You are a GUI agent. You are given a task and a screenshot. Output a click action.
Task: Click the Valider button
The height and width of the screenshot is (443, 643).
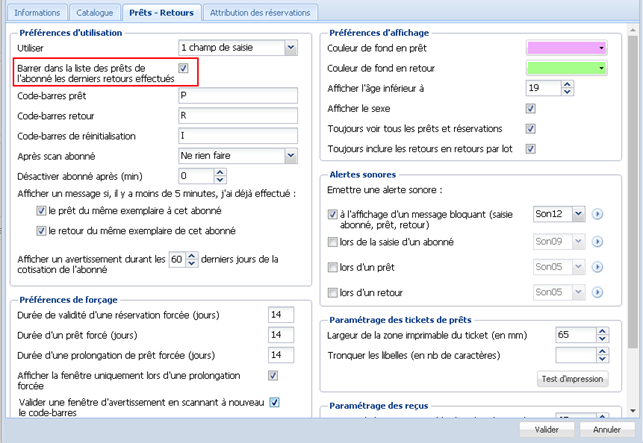(546, 429)
